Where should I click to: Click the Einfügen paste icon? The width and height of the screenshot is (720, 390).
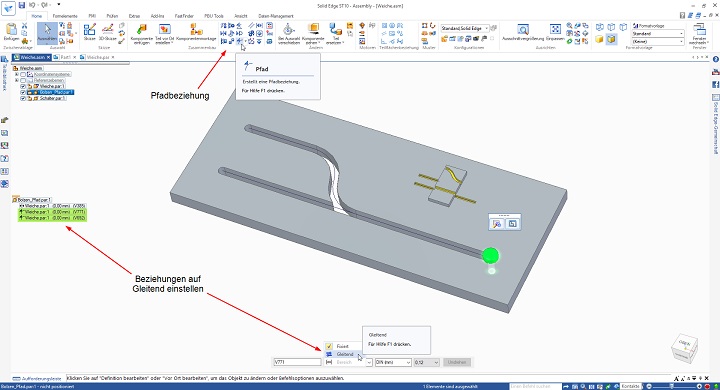coord(11,32)
